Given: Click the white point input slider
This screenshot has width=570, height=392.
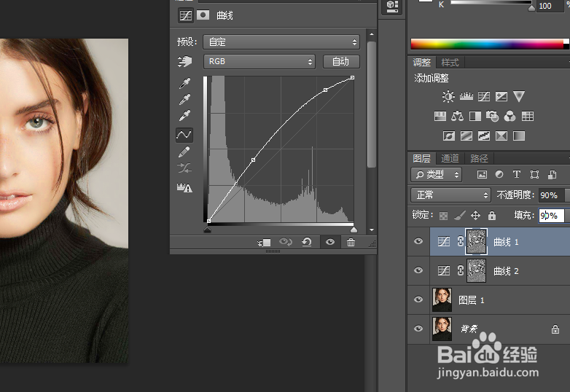Looking at the screenshot, I should (354, 230).
